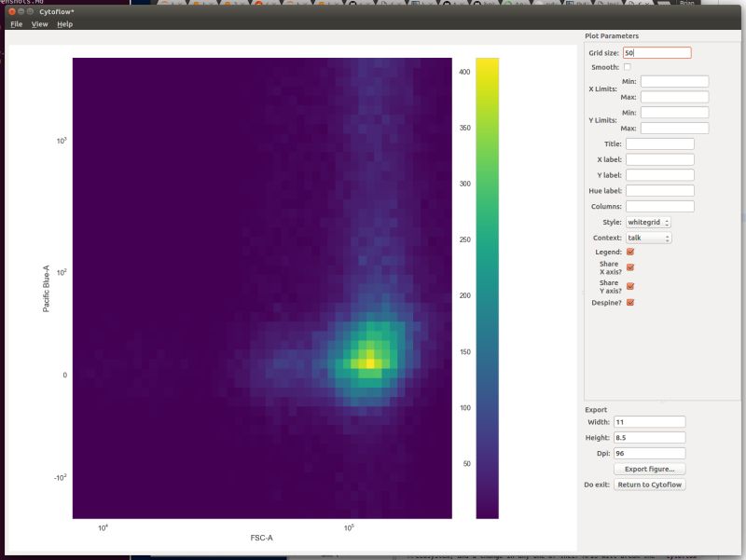Open the View menu
Image resolution: width=746 pixels, height=560 pixels.
coord(38,24)
